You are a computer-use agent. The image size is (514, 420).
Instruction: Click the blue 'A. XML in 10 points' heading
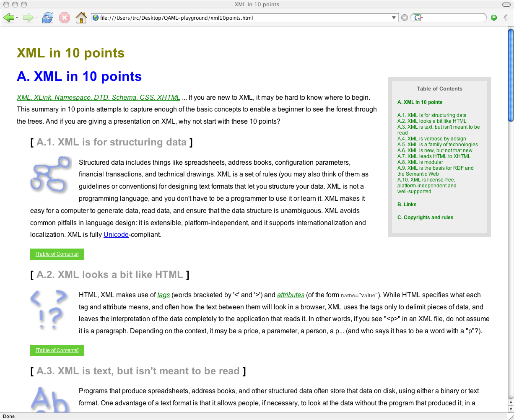[79, 76]
